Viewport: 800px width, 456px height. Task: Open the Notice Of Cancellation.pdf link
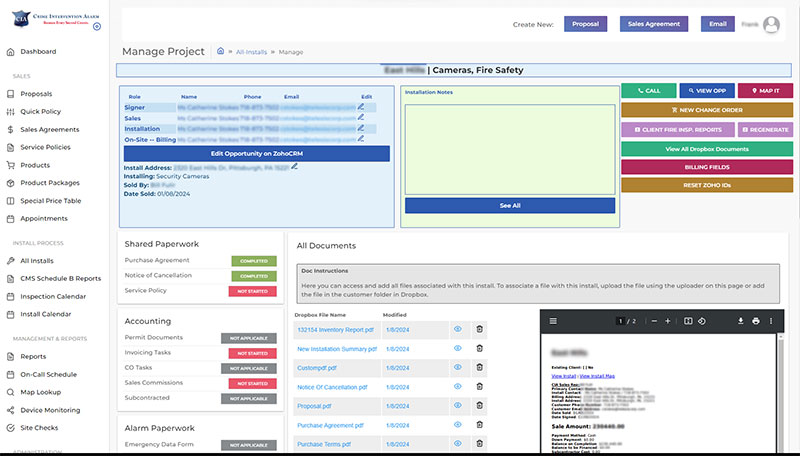pyautogui.click(x=332, y=387)
